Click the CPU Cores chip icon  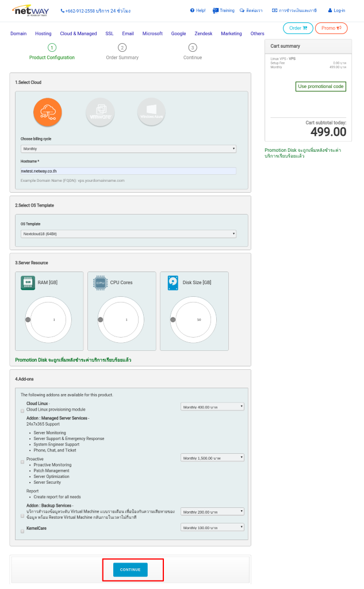click(100, 282)
